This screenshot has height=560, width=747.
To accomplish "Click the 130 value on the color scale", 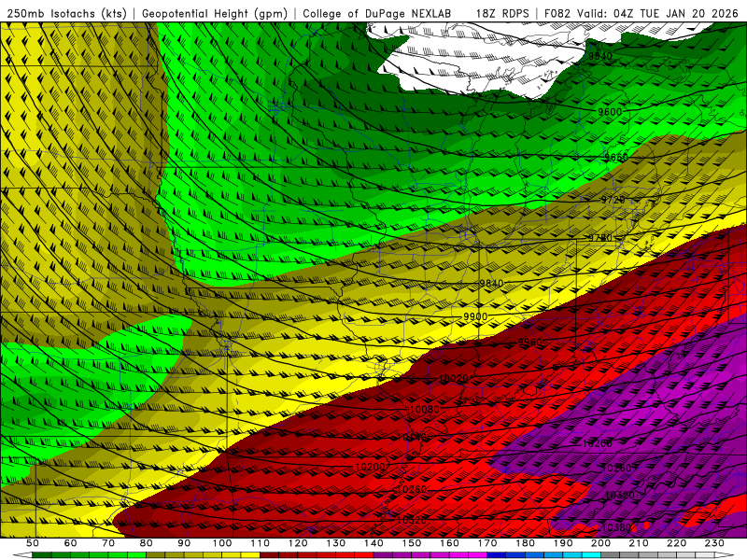I will click(336, 543).
